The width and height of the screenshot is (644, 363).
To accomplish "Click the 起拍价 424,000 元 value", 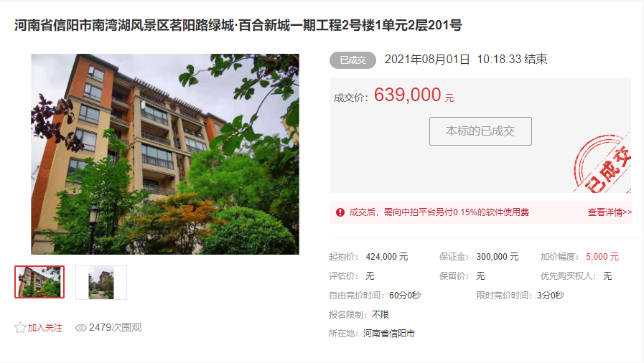I will click(386, 257).
